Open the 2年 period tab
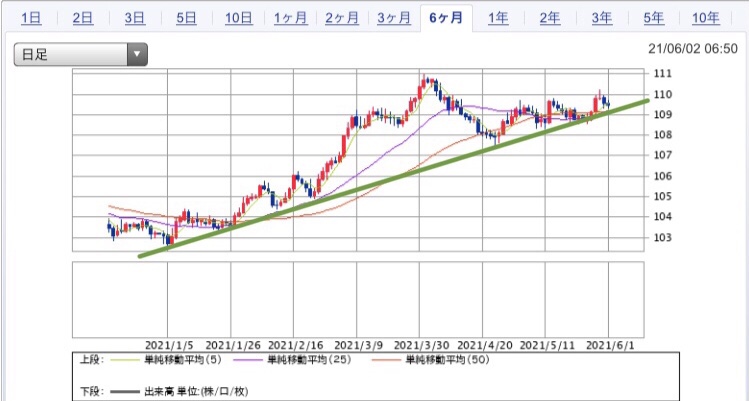Image resolution: width=749 pixels, height=401 pixels. (550, 18)
